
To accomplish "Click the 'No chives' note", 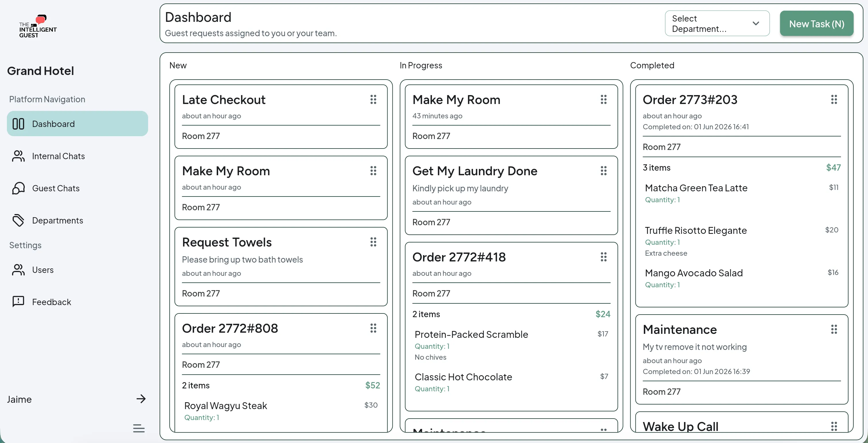I will point(430,357).
